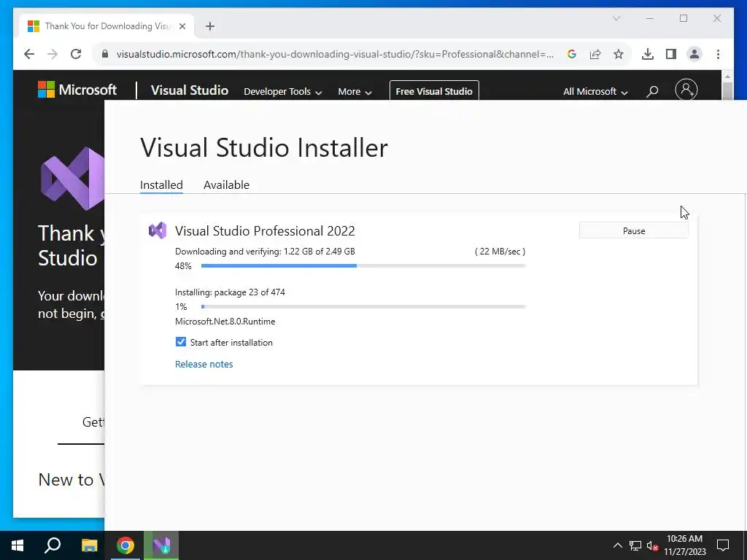Image resolution: width=747 pixels, height=560 pixels.
Task: Click the webpage search magnifier icon
Action: click(x=652, y=90)
